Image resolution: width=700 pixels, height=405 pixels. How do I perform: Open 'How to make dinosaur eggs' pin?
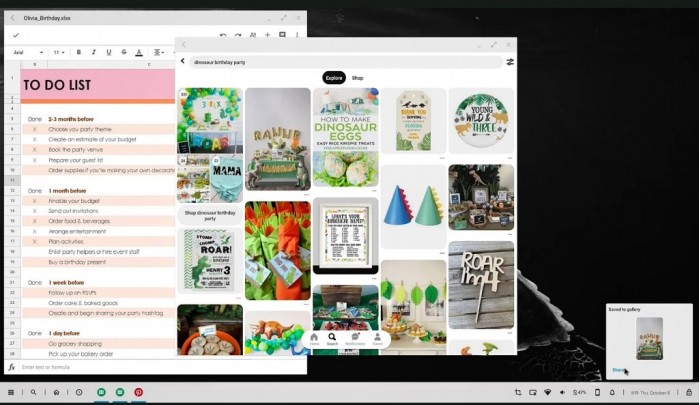346,137
